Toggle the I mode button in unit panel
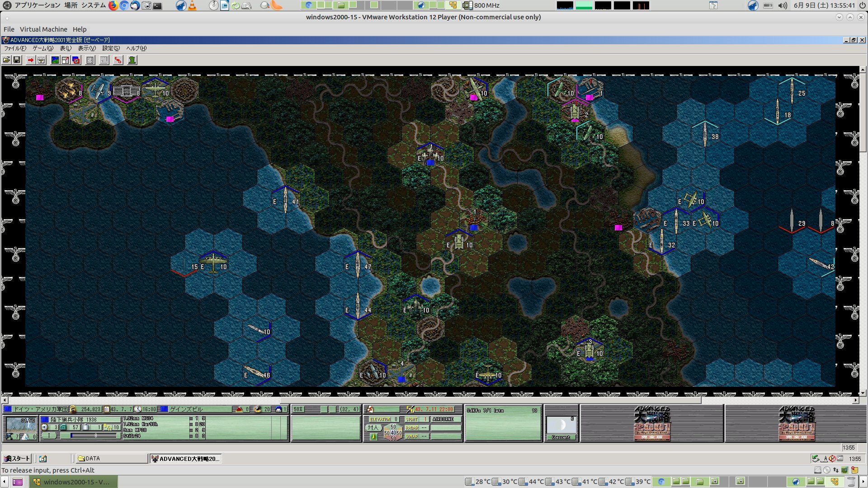This screenshot has height=488, width=868. (x=49, y=436)
